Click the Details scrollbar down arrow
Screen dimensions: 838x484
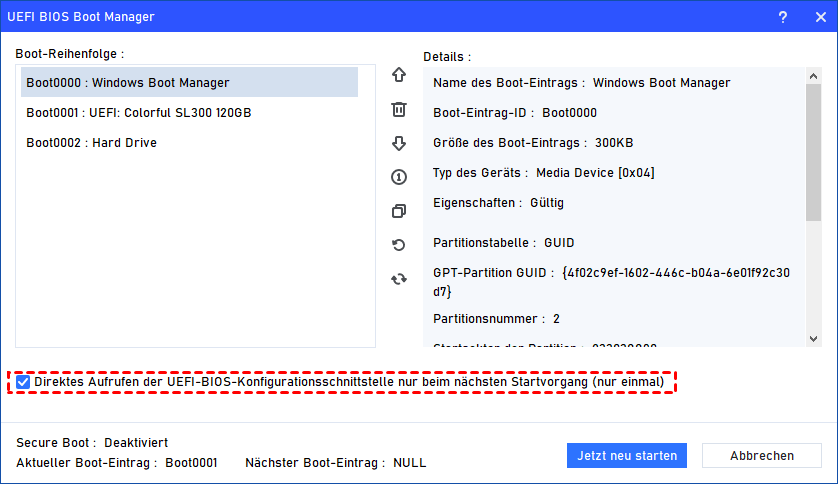point(813,339)
